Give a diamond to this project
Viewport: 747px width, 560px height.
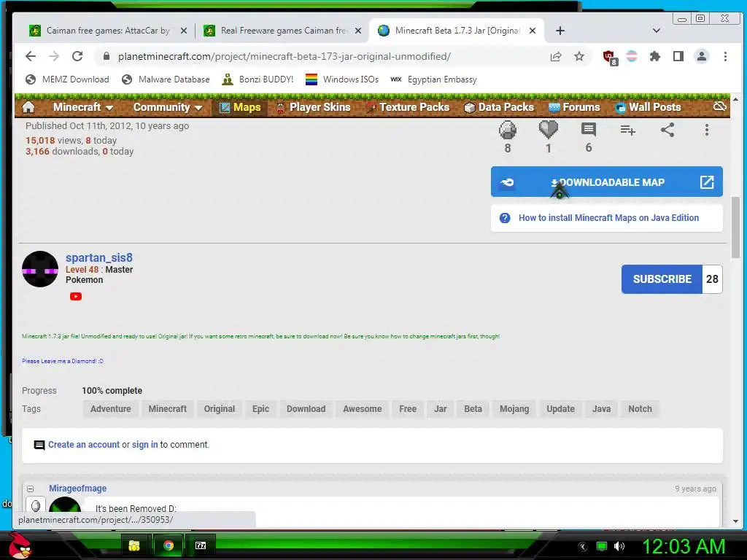(508, 130)
